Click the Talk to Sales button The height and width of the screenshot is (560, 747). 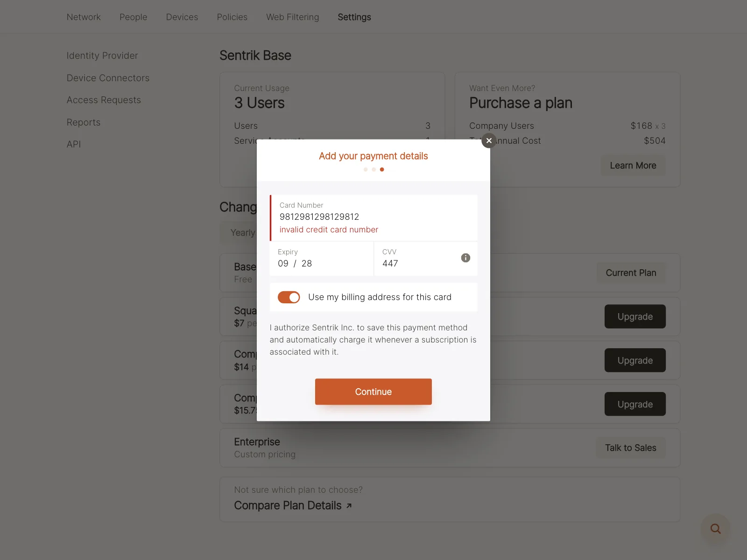pyautogui.click(x=631, y=448)
